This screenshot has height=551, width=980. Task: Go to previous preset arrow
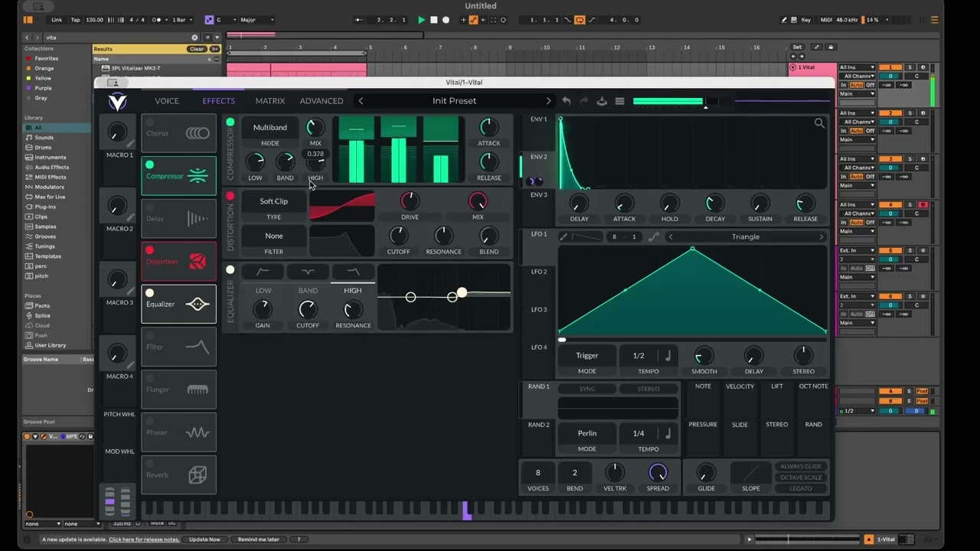pos(361,101)
